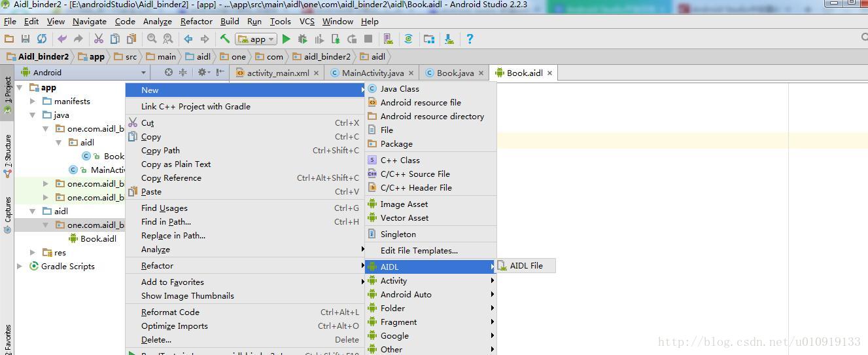Click the Synchronize toolbar icon
Image resolution: width=868 pixels, height=355 pixels.
42,39
